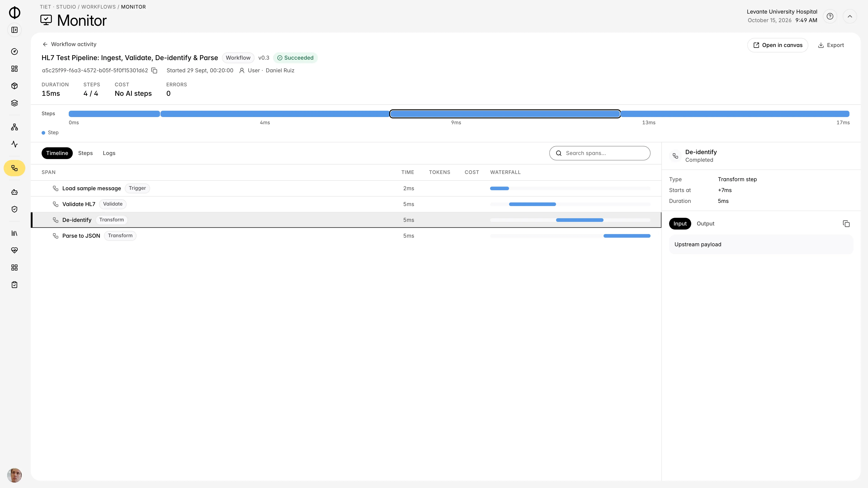Open the robot agent sidebar icon
This screenshot has width=868, height=488.
tap(14, 192)
